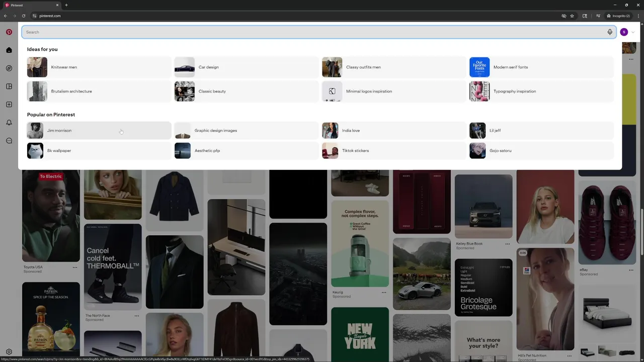
Task: Open a new browser tab
Action: 66,5
